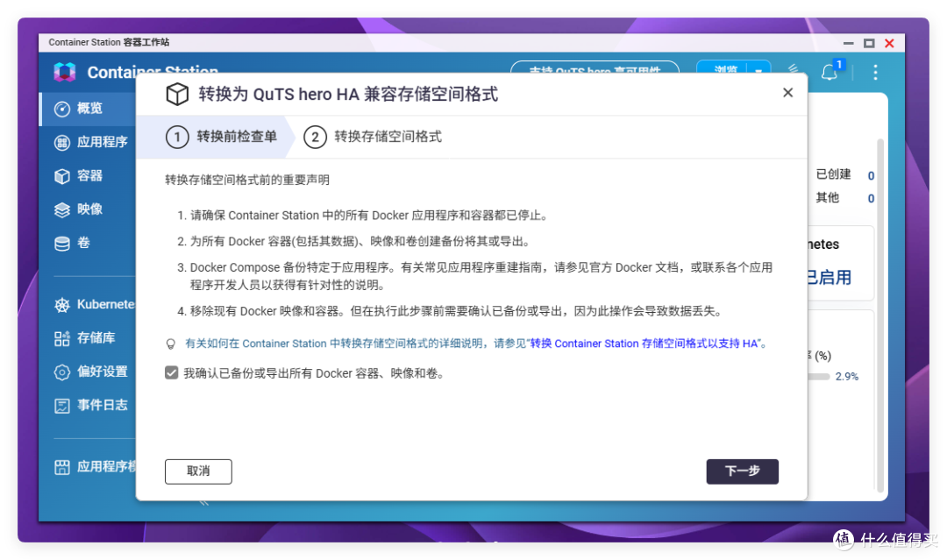Select the 容器 containers sidebar icon
This screenshot has width=947, height=560.
62,176
